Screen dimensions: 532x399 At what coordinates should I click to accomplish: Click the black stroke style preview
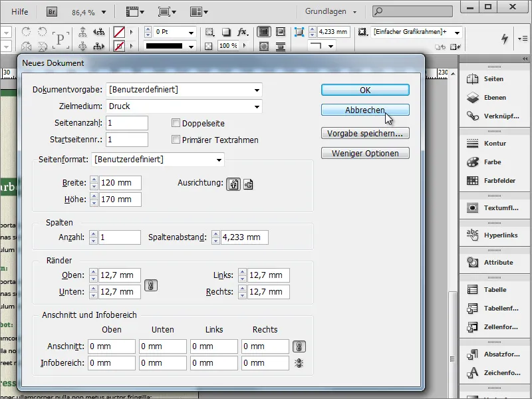pyautogui.click(x=164, y=46)
